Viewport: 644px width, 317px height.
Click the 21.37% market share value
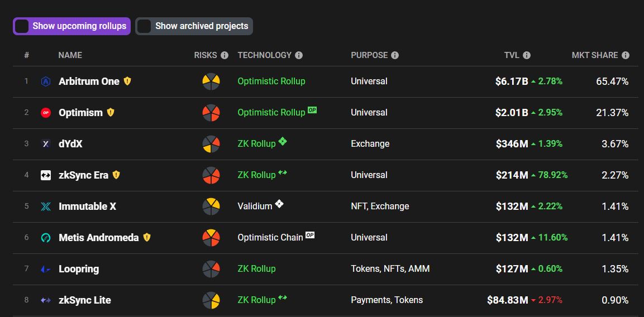pyautogui.click(x=612, y=113)
